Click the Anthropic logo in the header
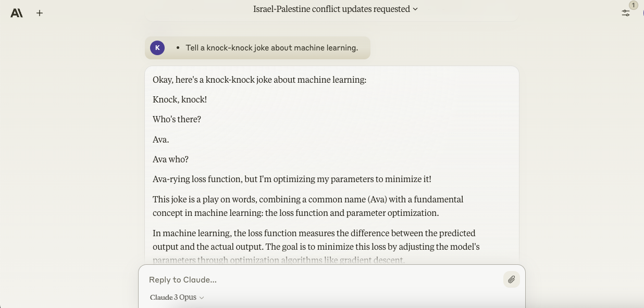Screen dimensions: 644x308 [x=17, y=13]
